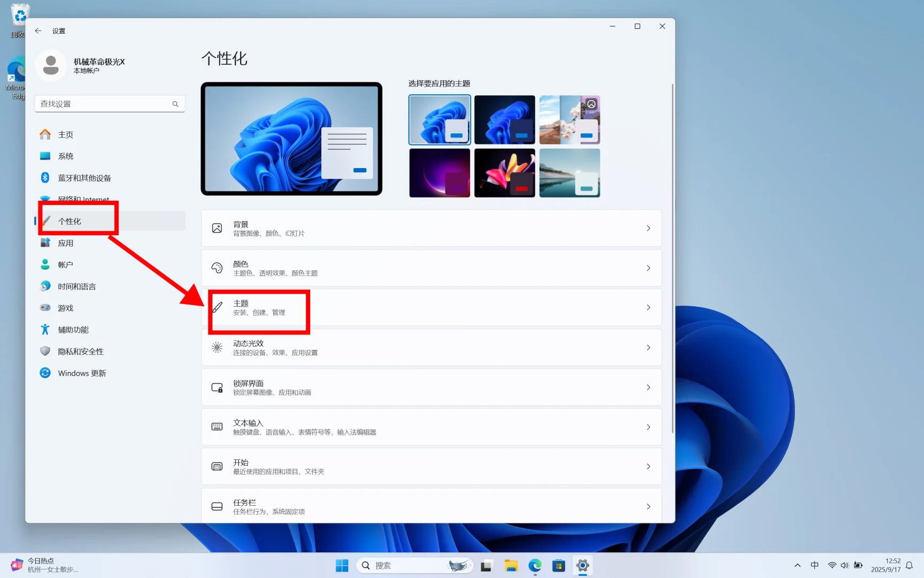Screen dimensions: 924x578
Task: Click the 时间和语言 globe icon
Action: 45,286
